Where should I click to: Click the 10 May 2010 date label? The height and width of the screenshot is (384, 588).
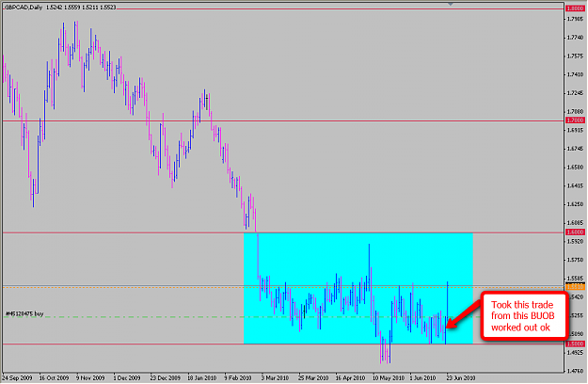coord(388,378)
